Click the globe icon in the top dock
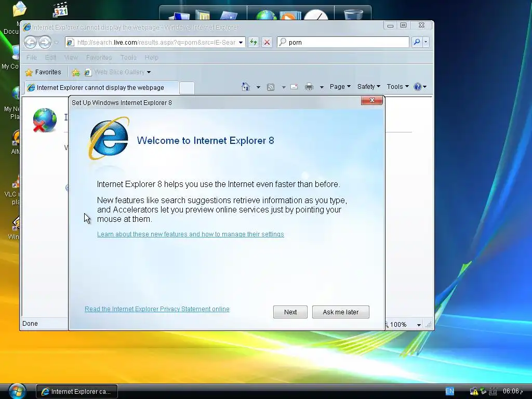 tap(266, 15)
